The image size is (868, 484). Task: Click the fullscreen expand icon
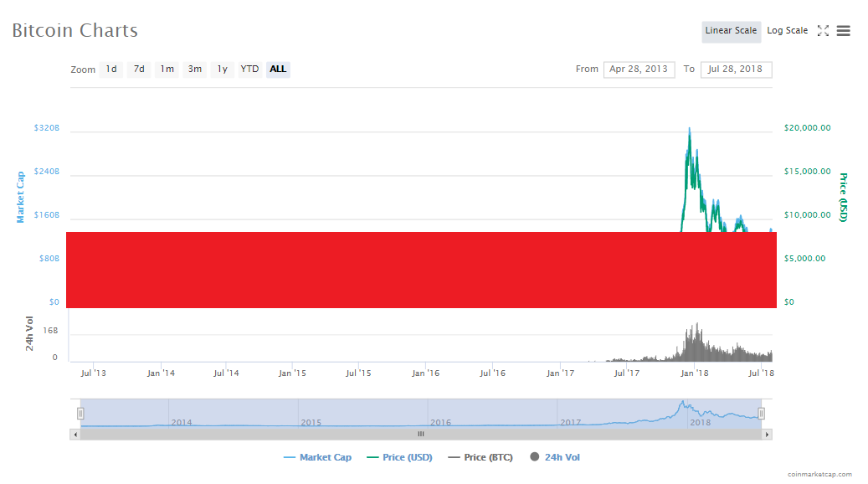click(x=823, y=31)
